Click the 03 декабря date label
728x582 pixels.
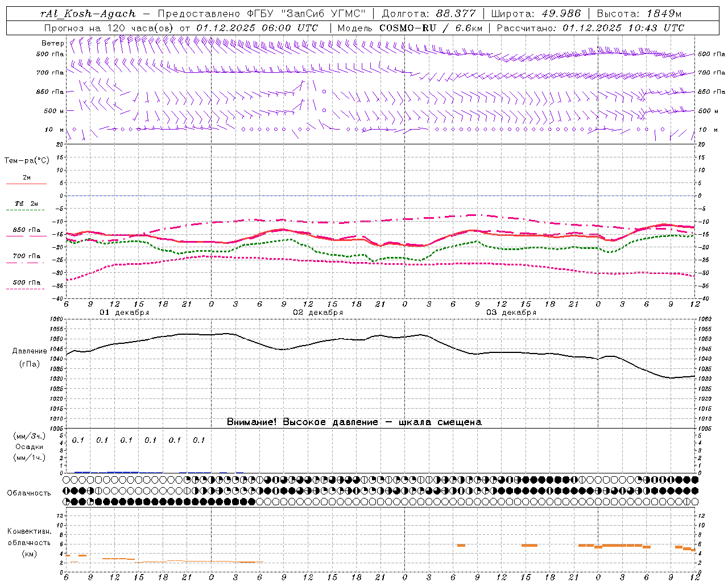coord(511,313)
